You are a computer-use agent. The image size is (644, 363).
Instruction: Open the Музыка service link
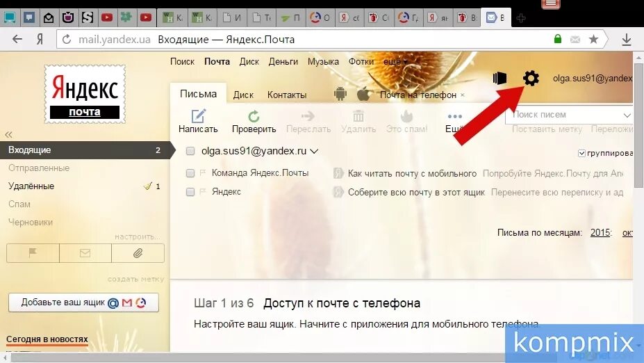tap(323, 62)
